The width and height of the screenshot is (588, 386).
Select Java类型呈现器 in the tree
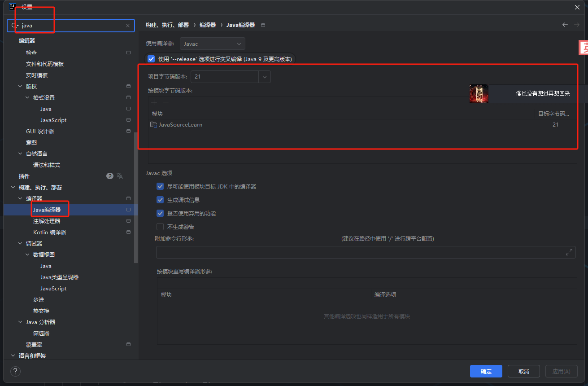click(59, 277)
